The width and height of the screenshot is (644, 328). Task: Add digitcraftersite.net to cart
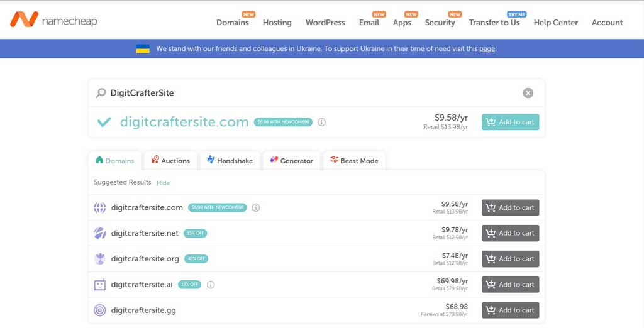coord(510,233)
